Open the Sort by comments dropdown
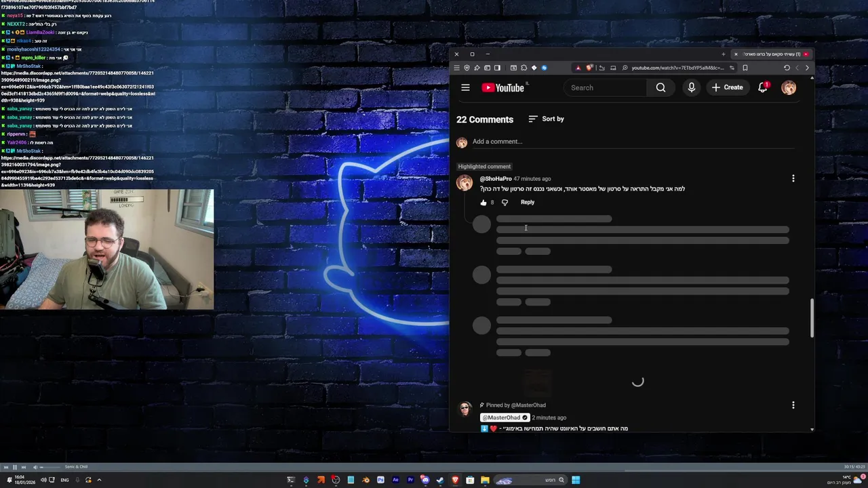The width and height of the screenshot is (868, 488). tap(547, 119)
